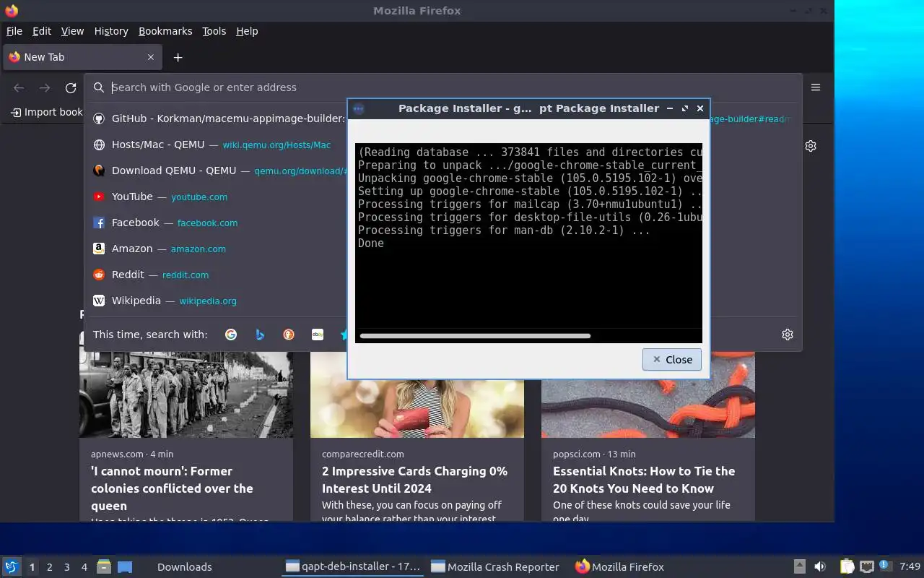924x578 pixels.
Task: Select the New Tab tab
Action: [82, 57]
